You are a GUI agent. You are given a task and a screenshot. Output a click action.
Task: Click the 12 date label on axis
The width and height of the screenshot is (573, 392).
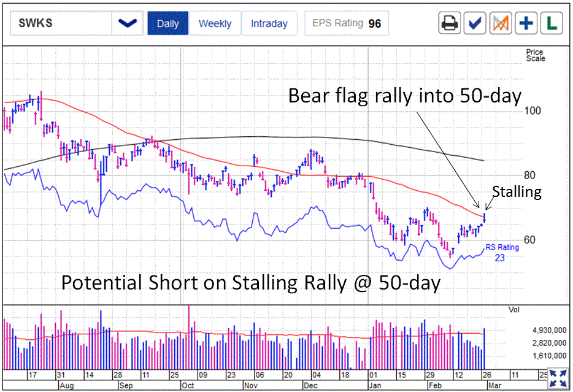pos(459,375)
